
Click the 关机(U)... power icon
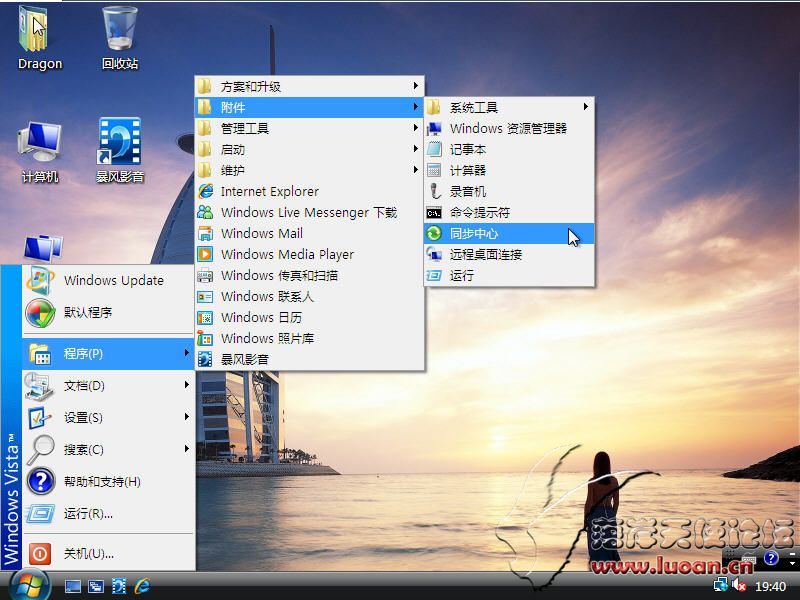[40, 554]
